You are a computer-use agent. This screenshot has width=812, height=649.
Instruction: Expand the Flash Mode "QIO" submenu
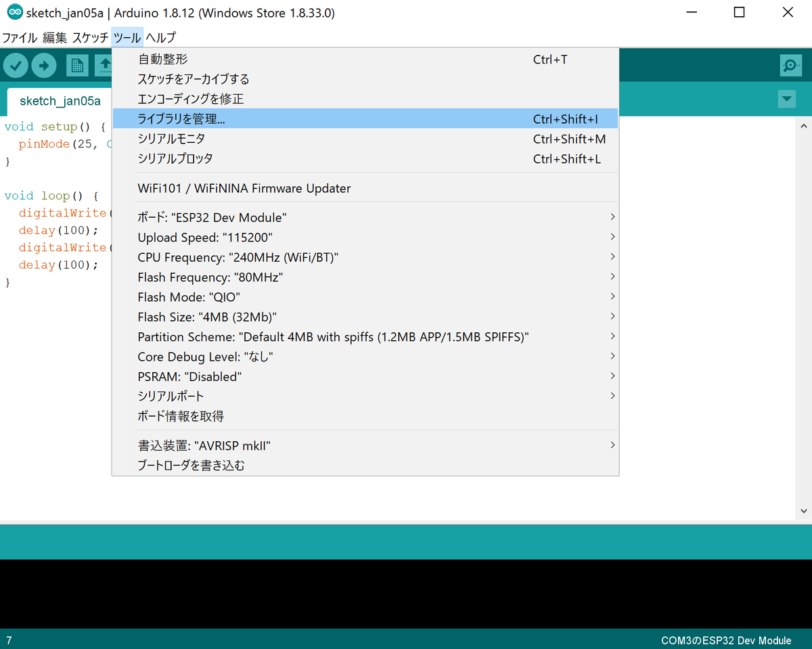pyautogui.click(x=365, y=297)
